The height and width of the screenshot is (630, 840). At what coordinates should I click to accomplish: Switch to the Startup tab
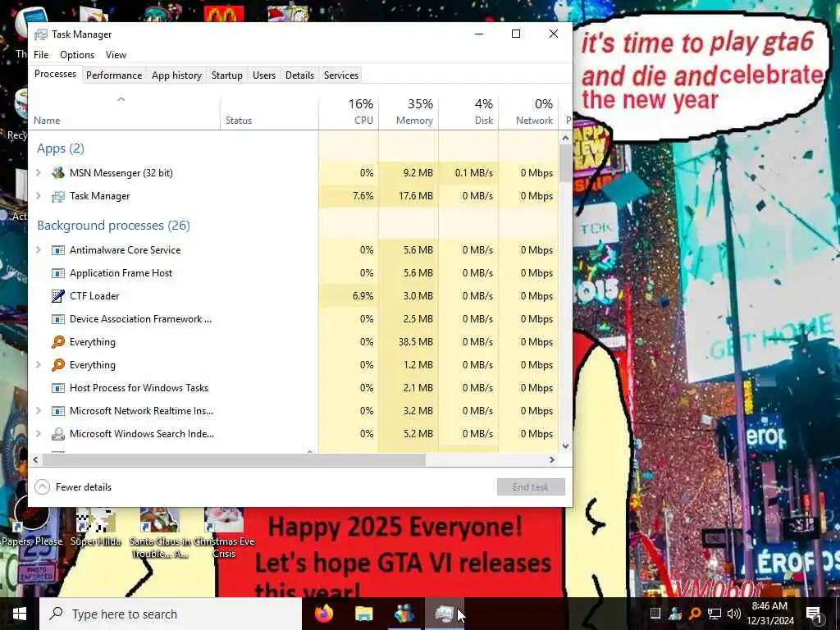pyautogui.click(x=227, y=75)
